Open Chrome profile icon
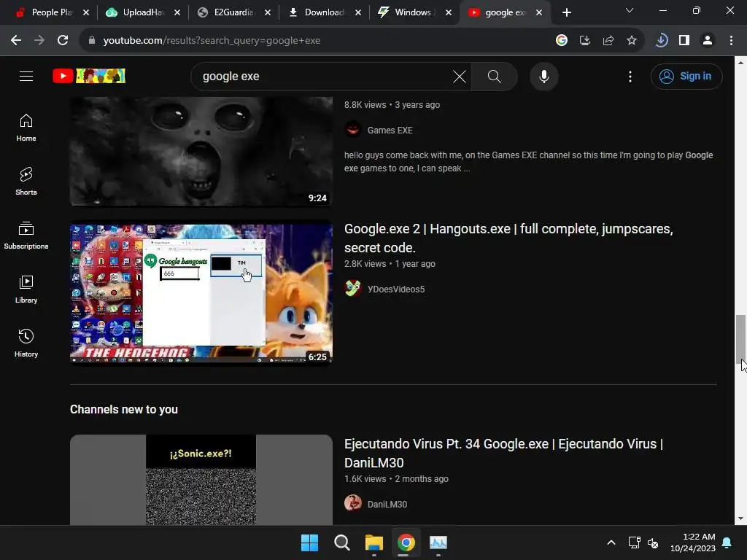 [x=708, y=41]
